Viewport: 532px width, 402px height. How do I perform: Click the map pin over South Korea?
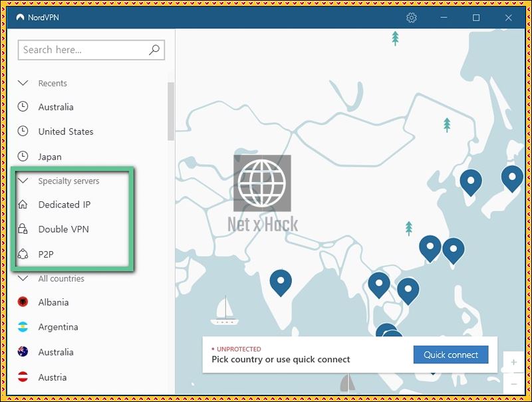tap(471, 182)
